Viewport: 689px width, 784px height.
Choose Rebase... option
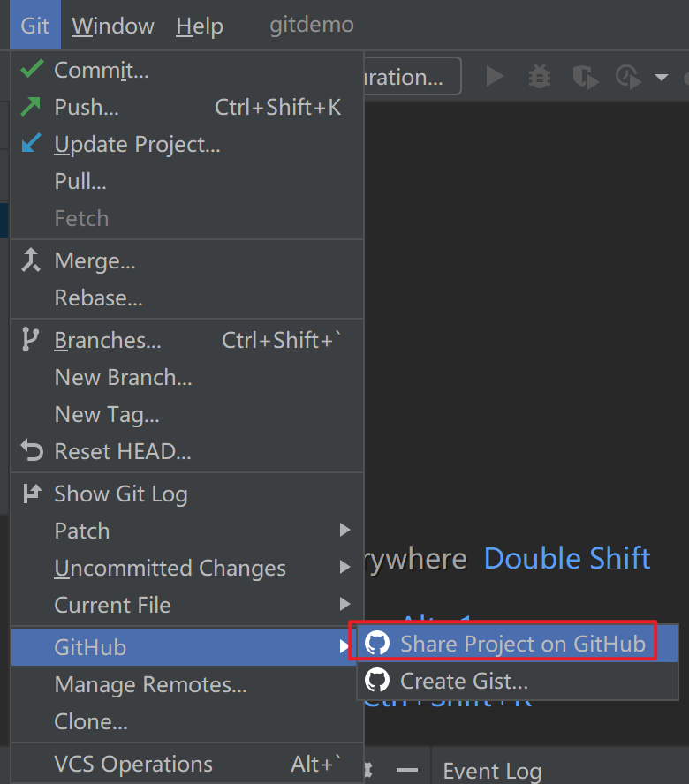pyautogui.click(x=187, y=298)
